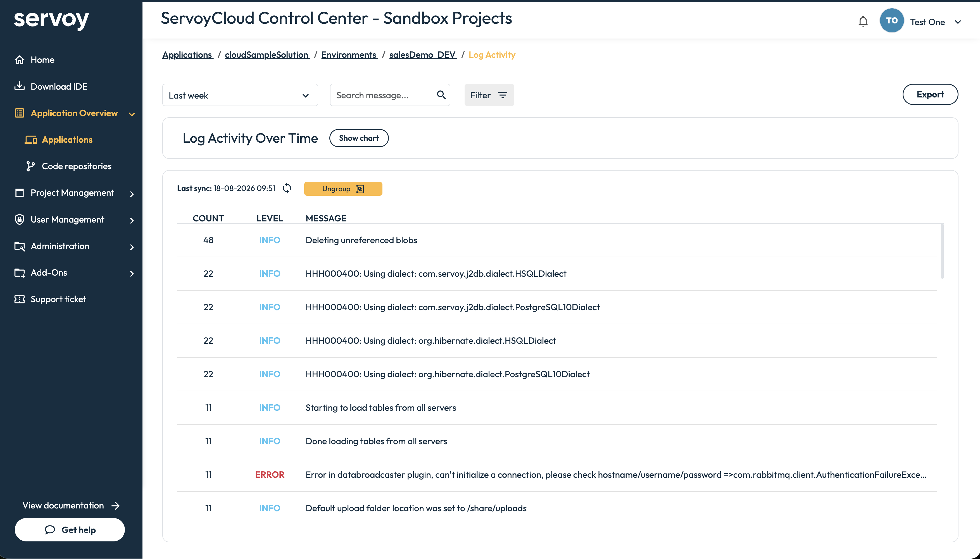Image resolution: width=980 pixels, height=559 pixels.
Task: Select the 'Deleting unreferenced blobs' log row
Action: pyautogui.click(x=557, y=240)
